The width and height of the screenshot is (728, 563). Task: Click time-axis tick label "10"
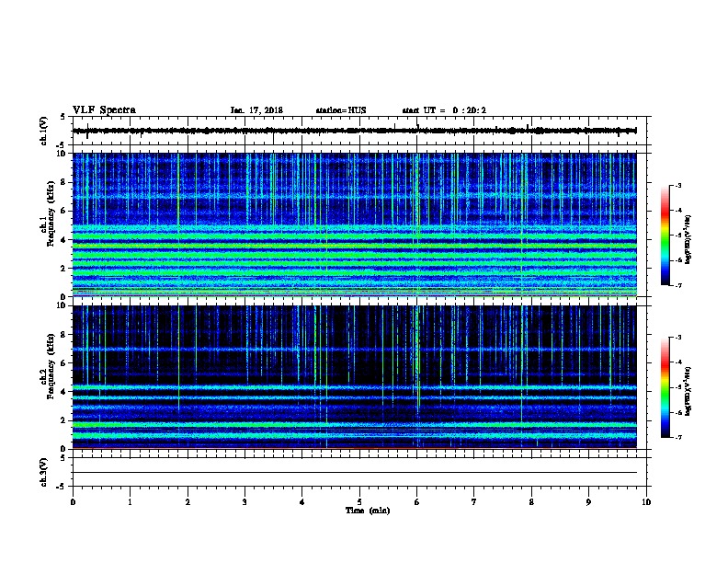point(646,502)
